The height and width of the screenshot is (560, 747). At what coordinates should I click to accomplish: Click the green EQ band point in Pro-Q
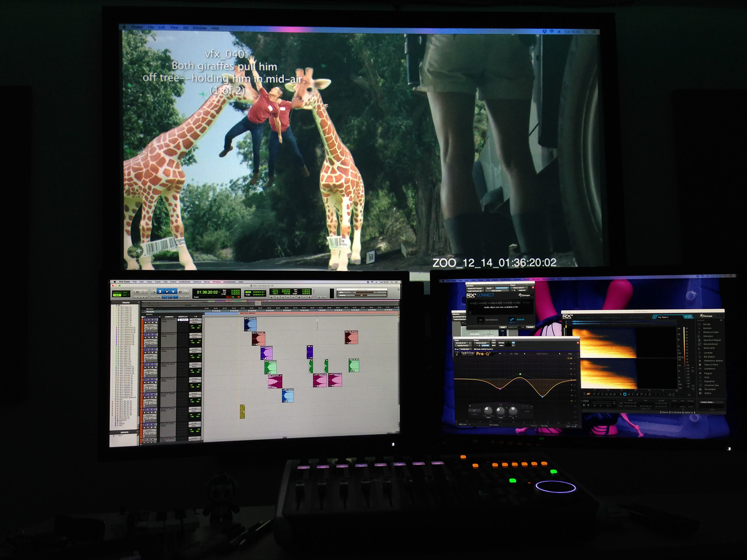click(520, 374)
